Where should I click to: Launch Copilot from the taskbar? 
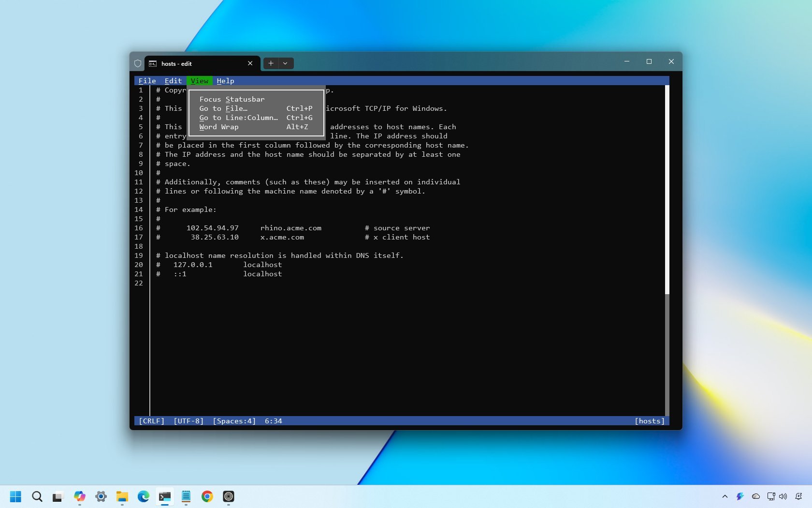click(79, 497)
